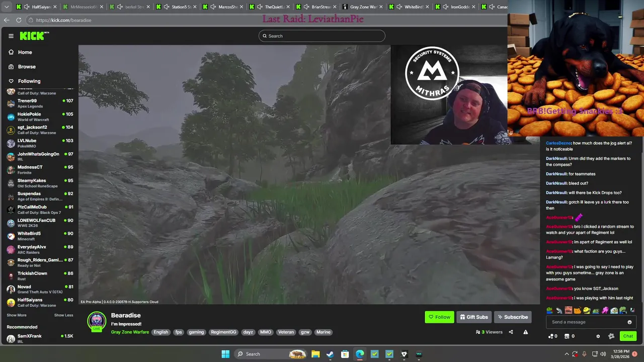644x362 pixels.
Task: Click DarkNraull's "bleed out?" chat message
Action: point(567,184)
